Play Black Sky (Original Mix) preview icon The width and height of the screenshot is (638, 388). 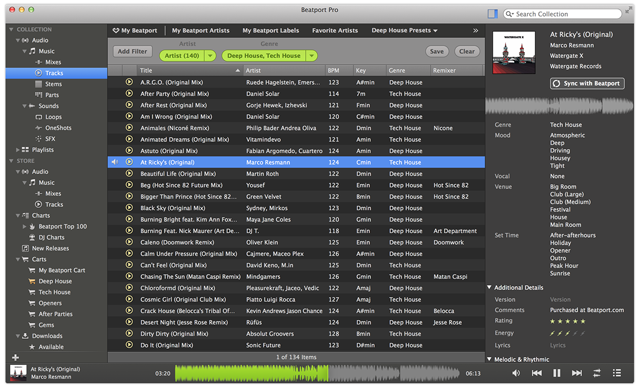pyautogui.click(x=129, y=207)
